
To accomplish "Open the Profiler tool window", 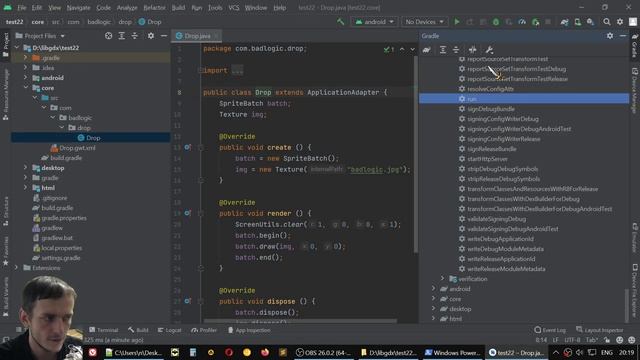I will tap(204, 330).
